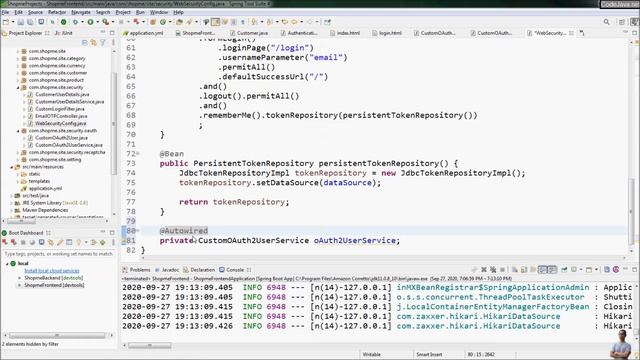Click the @Autowired annotation on line 80
This screenshot has width=640, height=360.
click(183, 231)
